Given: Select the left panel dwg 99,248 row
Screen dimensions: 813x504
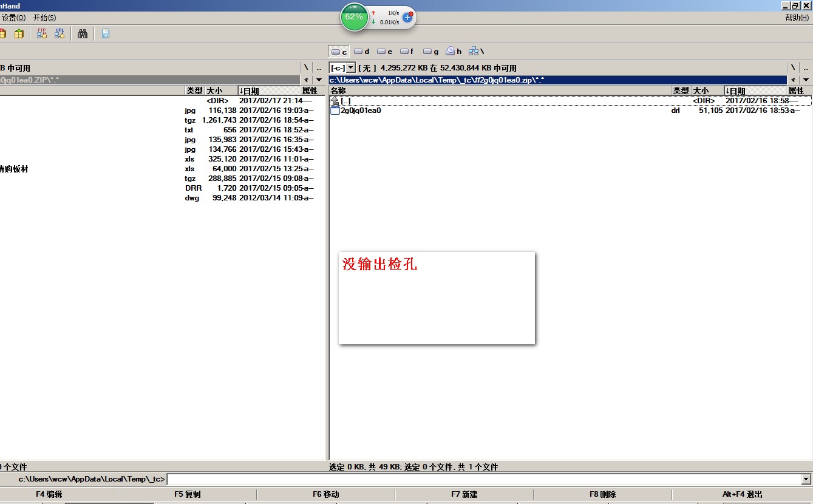Looking at the screenshot, I should click(162, 198).
